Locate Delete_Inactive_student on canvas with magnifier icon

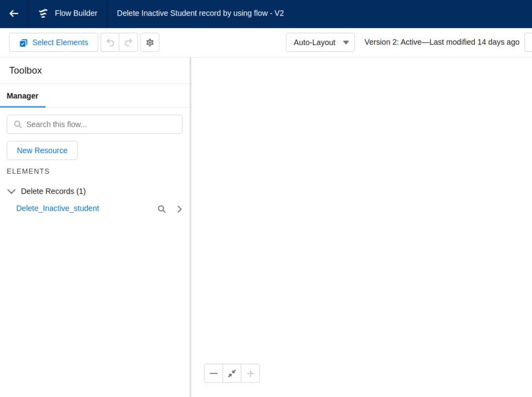click(x=162, y=209)
